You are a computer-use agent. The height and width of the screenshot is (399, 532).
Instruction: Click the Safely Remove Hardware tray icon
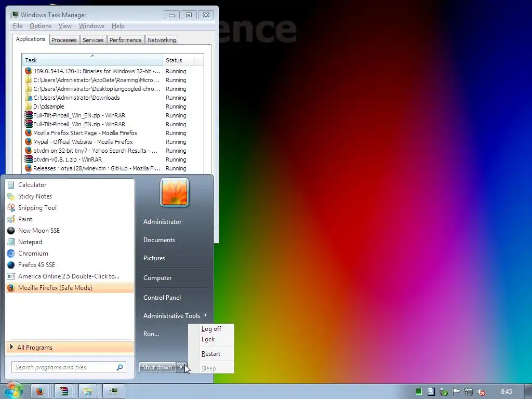click(444, 392)
